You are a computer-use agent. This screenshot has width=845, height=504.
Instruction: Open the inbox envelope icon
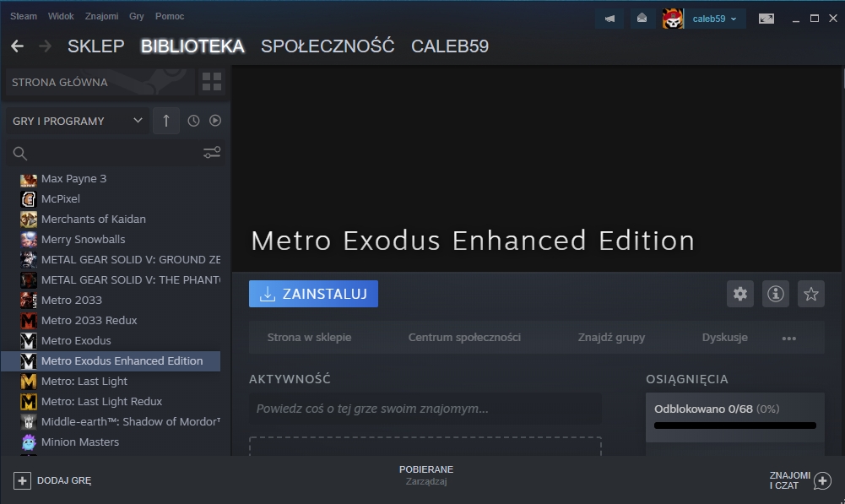pos(642,19)
